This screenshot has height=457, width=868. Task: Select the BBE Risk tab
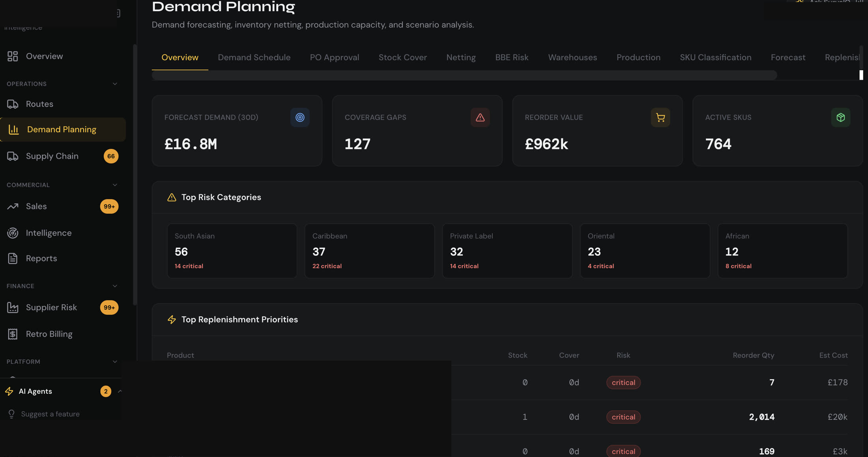[512, 58]
